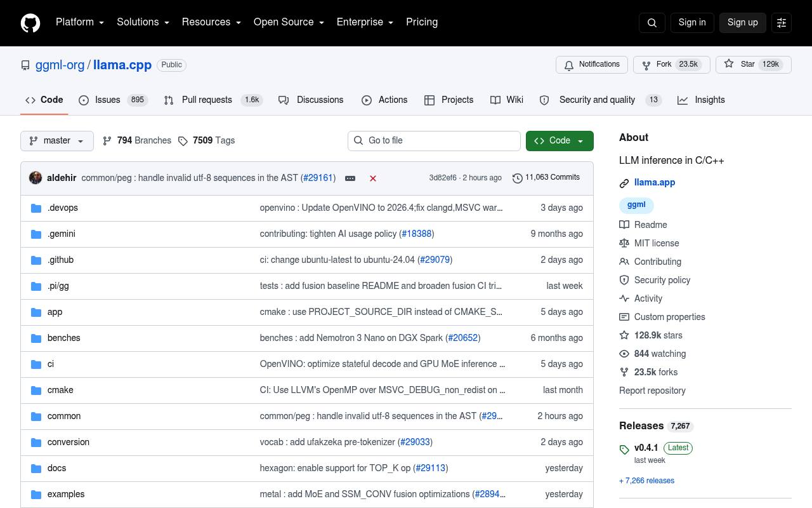Open the GitHub homepage logo
The height and width of the screenshot is (508, 812).
click(30, 23)
